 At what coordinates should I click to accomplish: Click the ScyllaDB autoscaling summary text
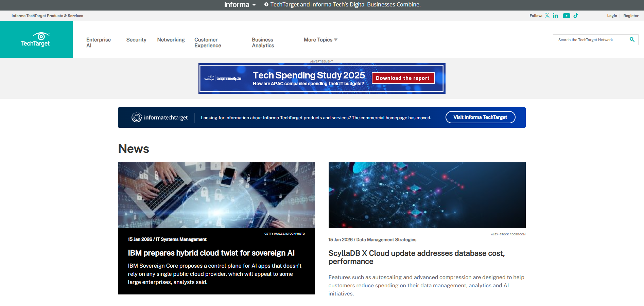[427, 286]
